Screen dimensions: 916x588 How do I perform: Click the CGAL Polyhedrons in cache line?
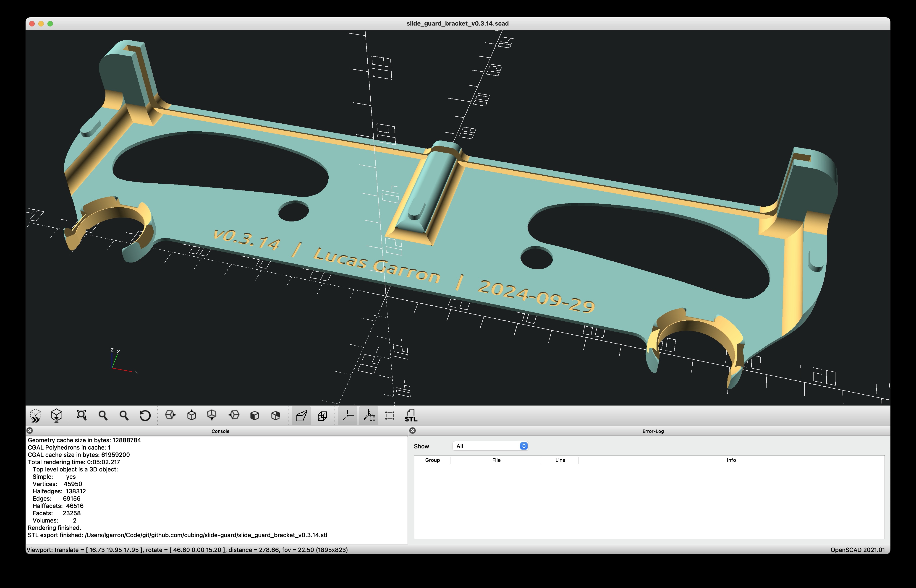[x=69, y=448]
